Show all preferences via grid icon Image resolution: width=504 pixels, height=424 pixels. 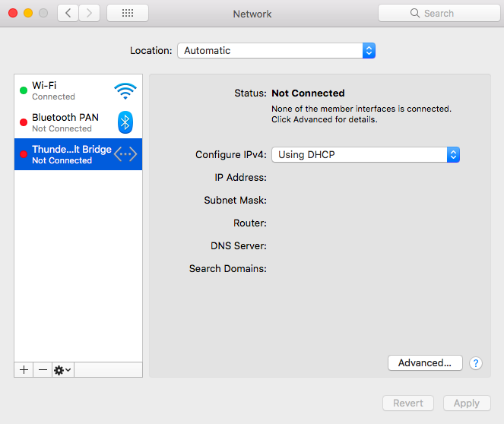point(128,13)
